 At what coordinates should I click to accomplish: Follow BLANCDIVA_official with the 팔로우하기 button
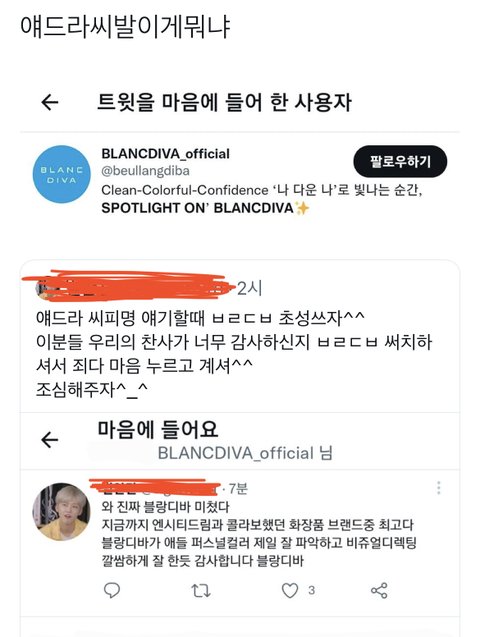coord(400,161)
